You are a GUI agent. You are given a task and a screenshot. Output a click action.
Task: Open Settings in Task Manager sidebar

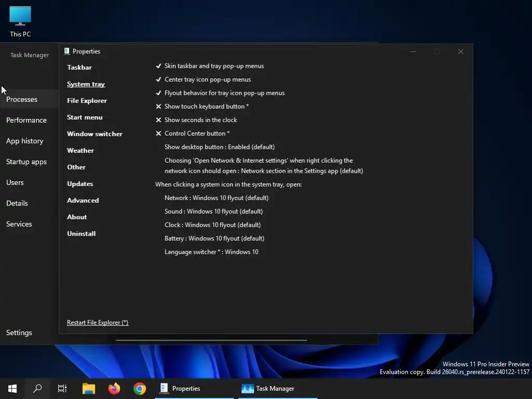coord(19,333)
